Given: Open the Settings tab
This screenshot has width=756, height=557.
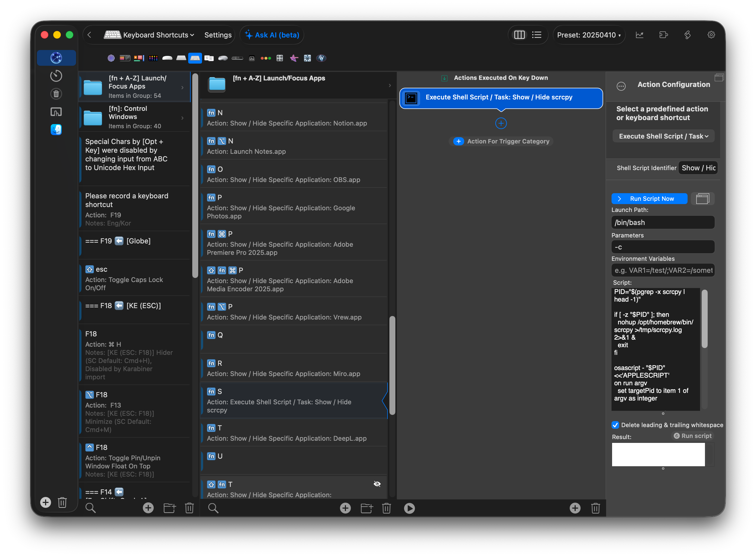Looking at the screenshot, I should pyautogui.click(x=218, y=35).
